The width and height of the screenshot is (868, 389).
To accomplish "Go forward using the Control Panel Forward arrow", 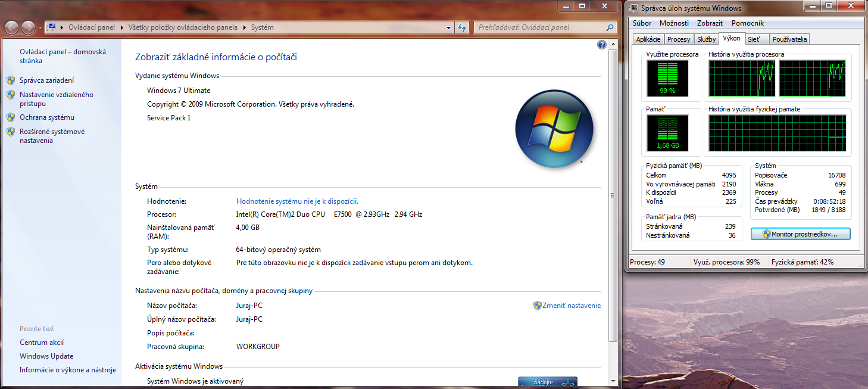I will click(x=29, y=27).
